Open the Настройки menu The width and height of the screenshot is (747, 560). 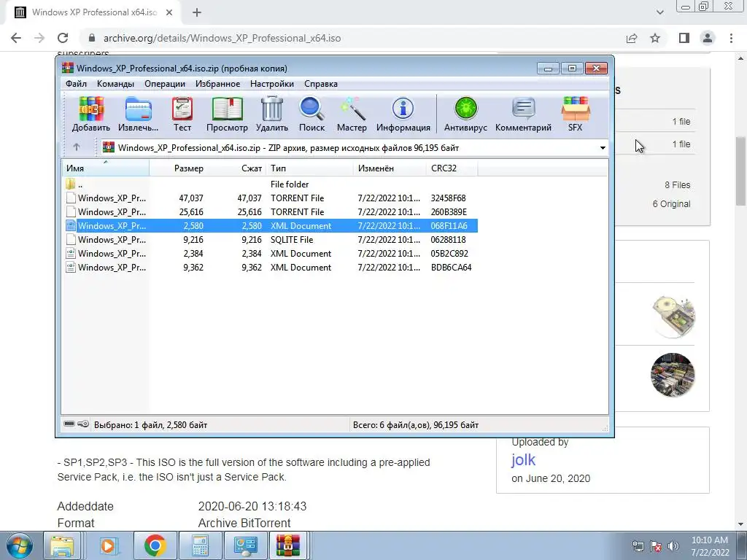pos(272,84)
